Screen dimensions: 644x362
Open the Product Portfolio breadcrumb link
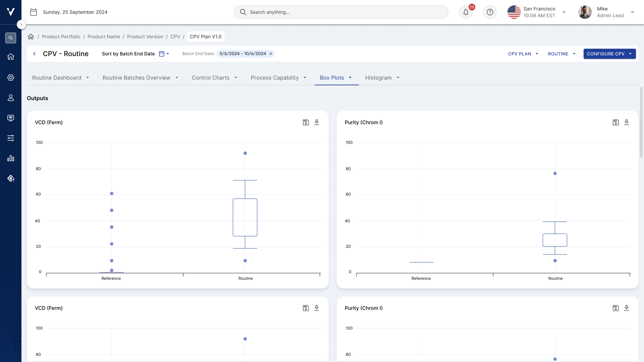(x=61, y=37)
